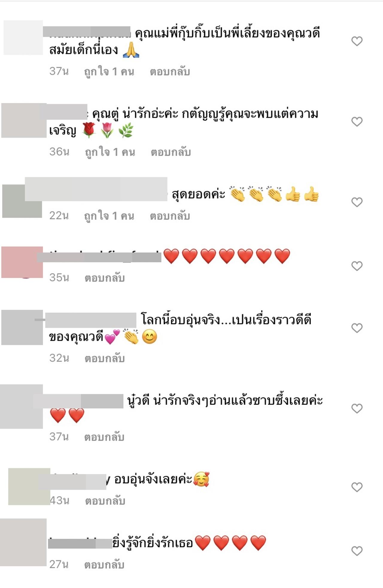
Task: Reply to the สุดยอดค่ะ comment
Action: 170,216
